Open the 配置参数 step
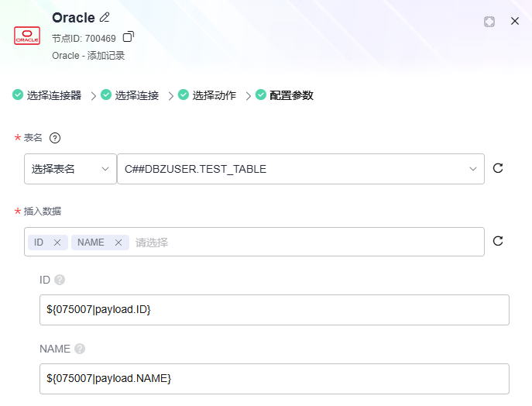This screenshot has width=532, height=406. click(x=284, y=95)
